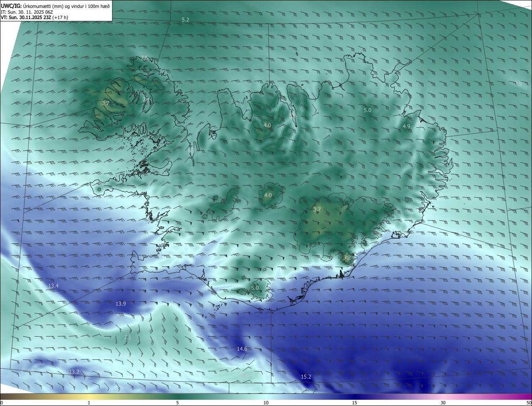Click the 7.1 value label

(128, 338)
